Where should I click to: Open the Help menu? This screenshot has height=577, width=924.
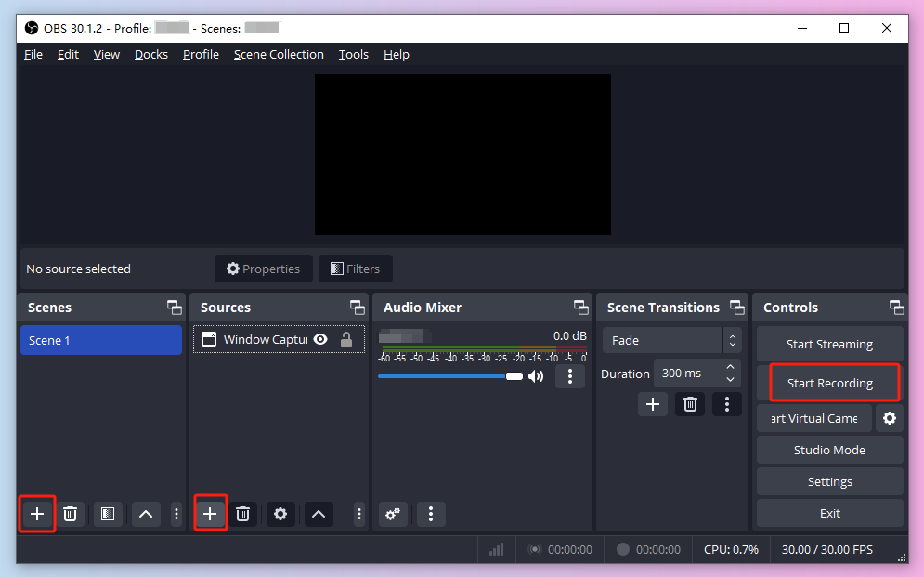click(396, 54)
